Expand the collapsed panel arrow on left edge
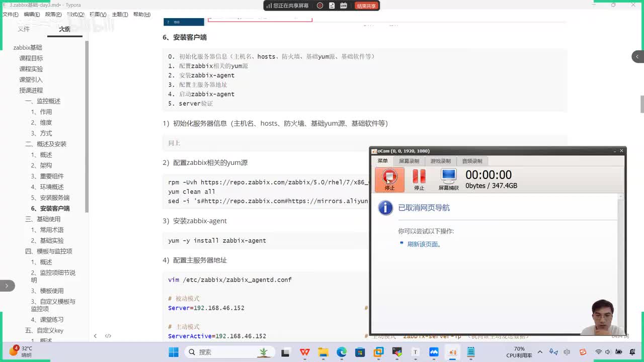 click(x=7, y=286)
